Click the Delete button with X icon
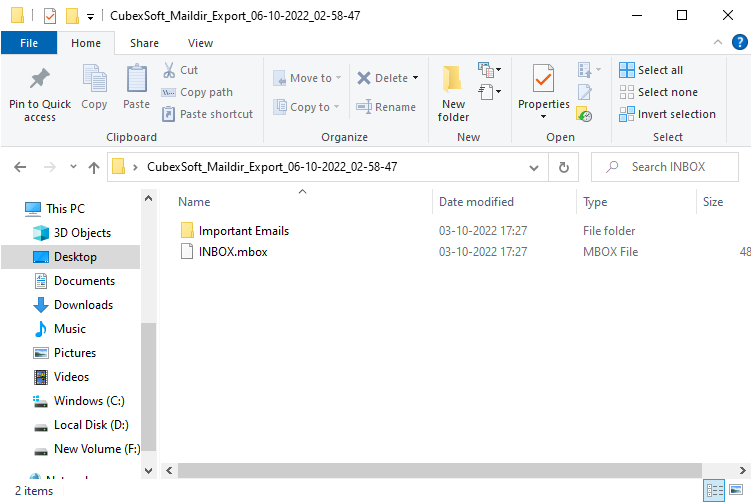The width and height of the screenshot is (752, 503). 383,78
